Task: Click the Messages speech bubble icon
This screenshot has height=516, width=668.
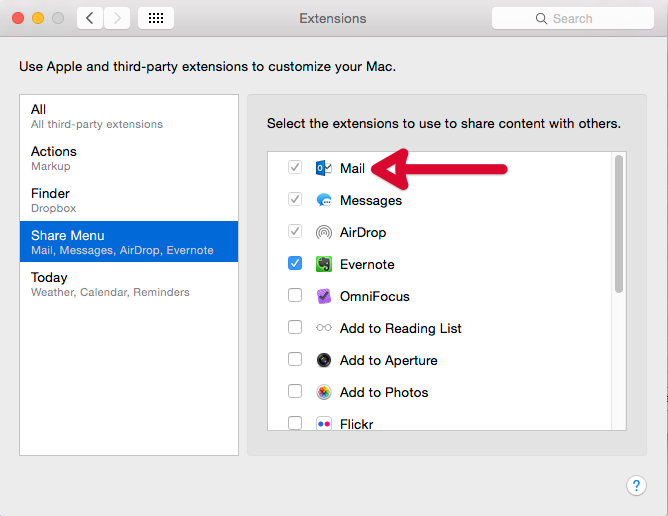Action: pyautogui.click(x=324, y=200)
